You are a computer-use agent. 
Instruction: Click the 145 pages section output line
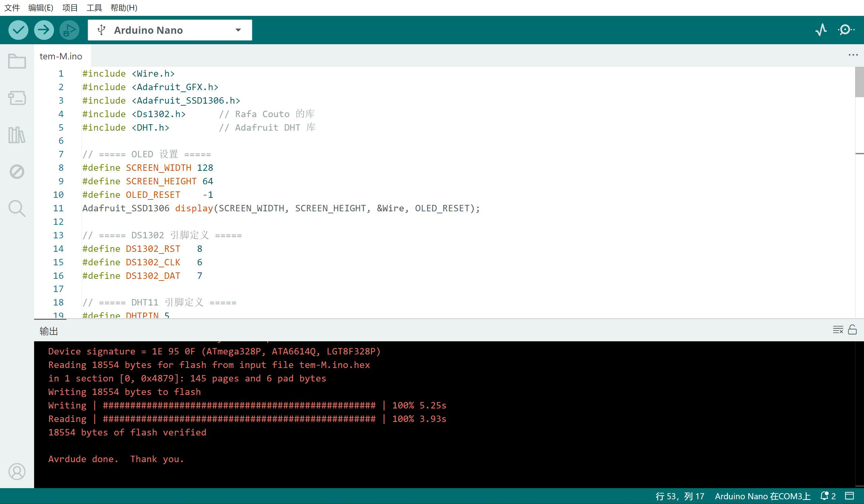tap(187, 378)
